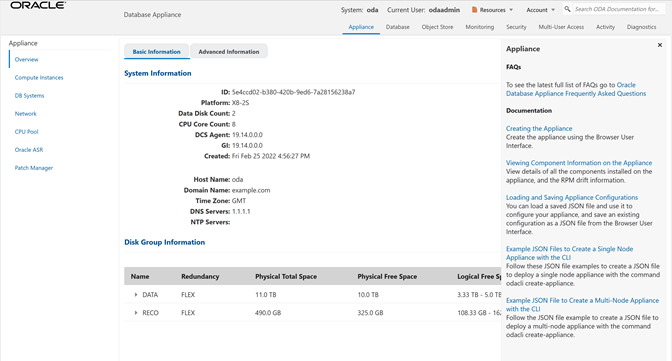Open the Account dropdown menu
The height and width of the screenshot is (361, 672).
pos(540,9)
